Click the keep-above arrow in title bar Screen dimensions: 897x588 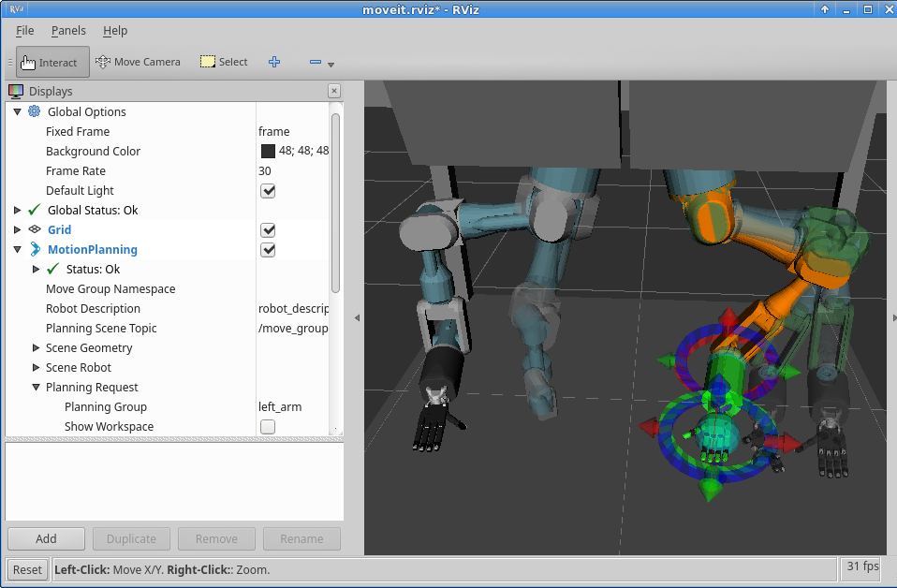824,9
